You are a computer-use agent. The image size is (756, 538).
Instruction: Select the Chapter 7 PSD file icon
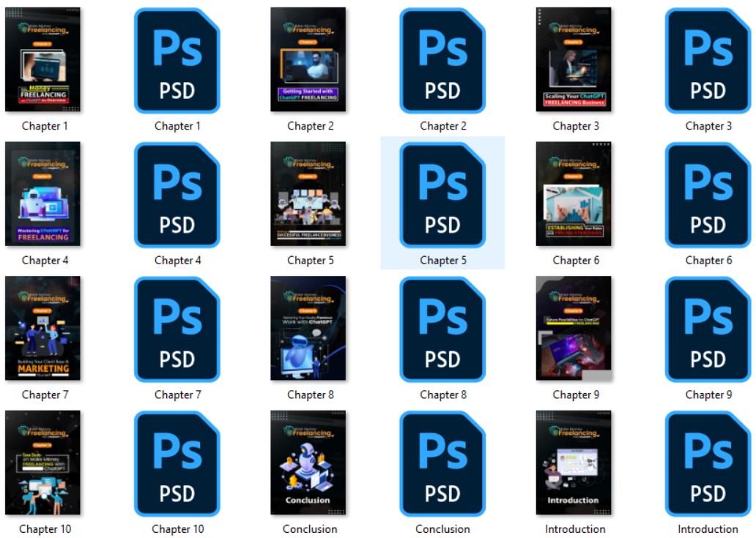(177, 329)
